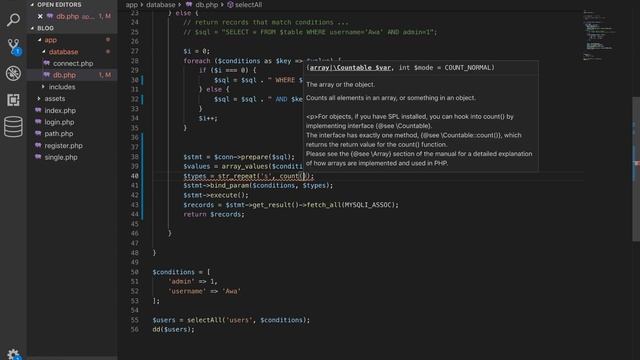Screen dimensions: 640x360
Task: Open login.php file
Action: pyautogui.click(x=59, y=122)
